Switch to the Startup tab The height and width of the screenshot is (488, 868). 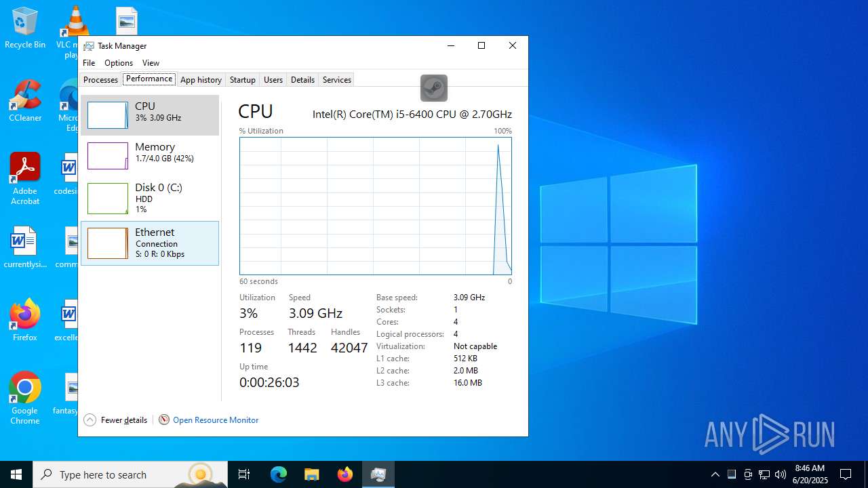tap(242, 80)
